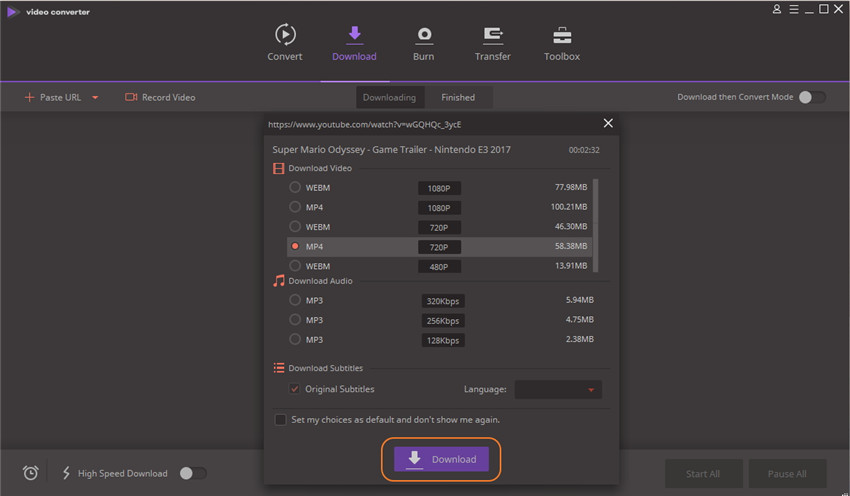The image size is (850, 496).
Task: Toggle Download then Convert Mode switch
Action: click(812, 97)
